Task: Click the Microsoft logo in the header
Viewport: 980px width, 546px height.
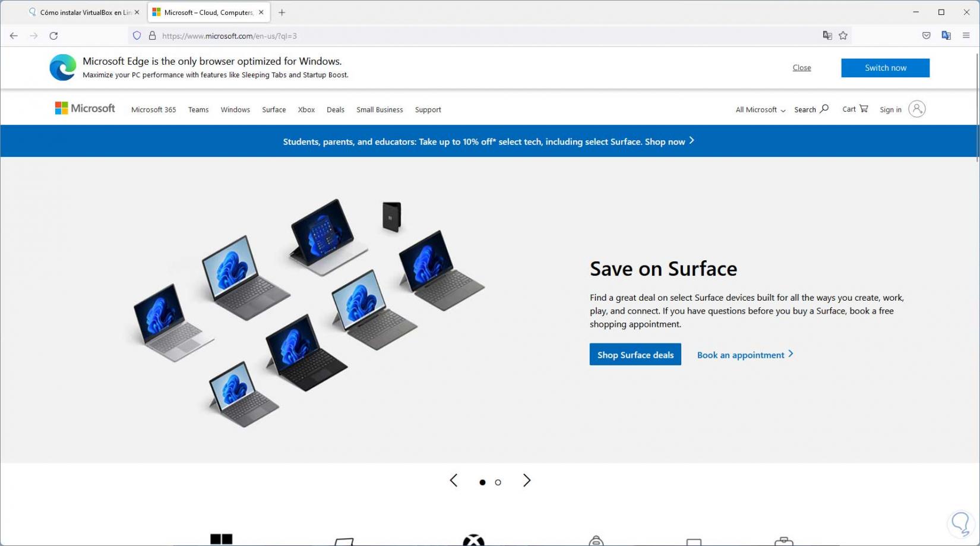Action: (85, 108)
